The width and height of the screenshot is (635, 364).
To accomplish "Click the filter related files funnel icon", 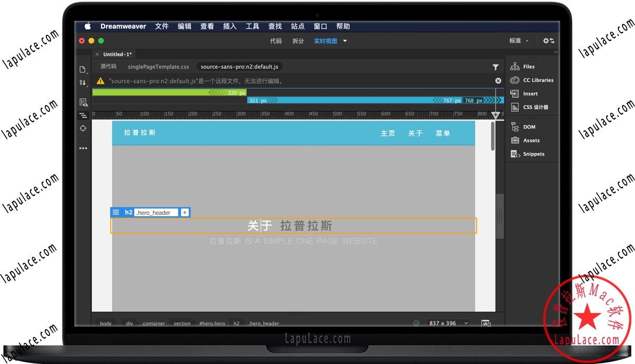I will (x=495, y=67).
